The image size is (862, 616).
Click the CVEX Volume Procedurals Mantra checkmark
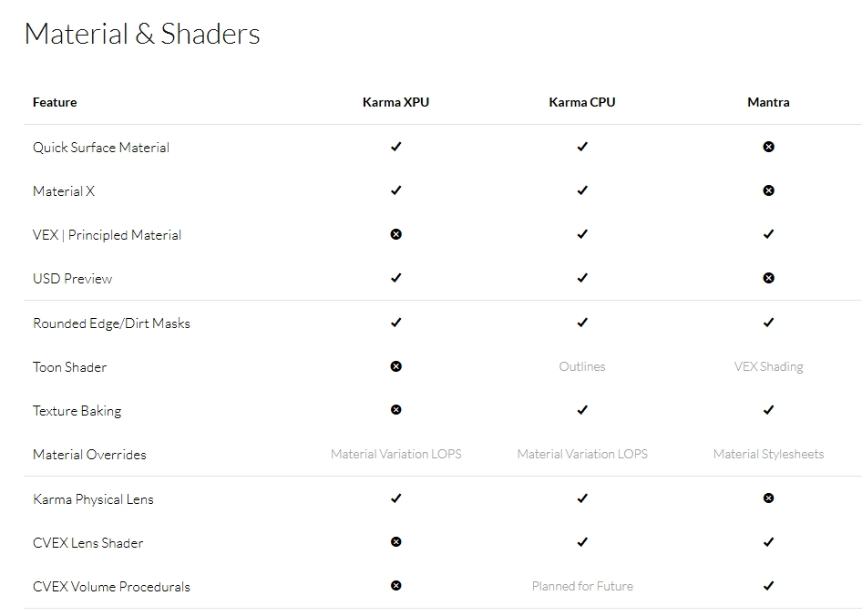click(768, 586)
